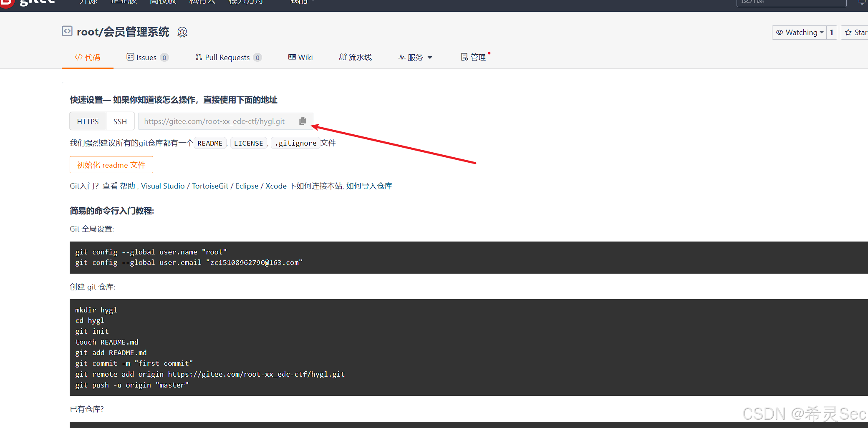
Task: Click the 简易的命令行入门教程 heading
Action: [x=112, y=211]
